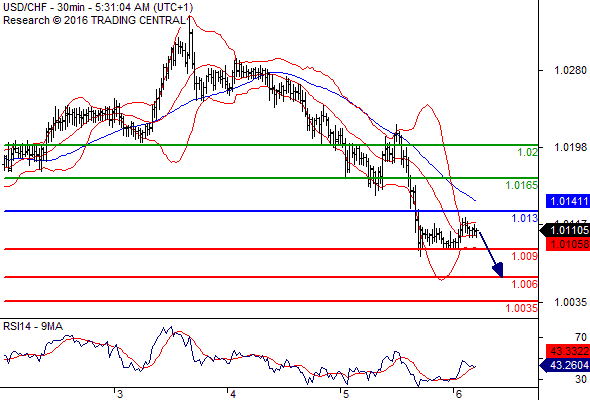
Task: Select the blue 1.013 pivot level label
Action: pos(525,218)
